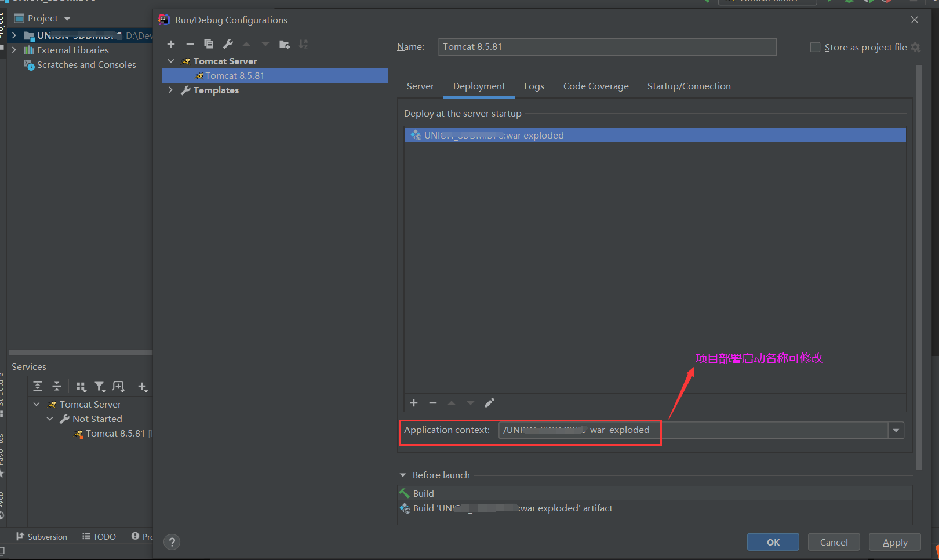Remove the selected run configuration

190,44
